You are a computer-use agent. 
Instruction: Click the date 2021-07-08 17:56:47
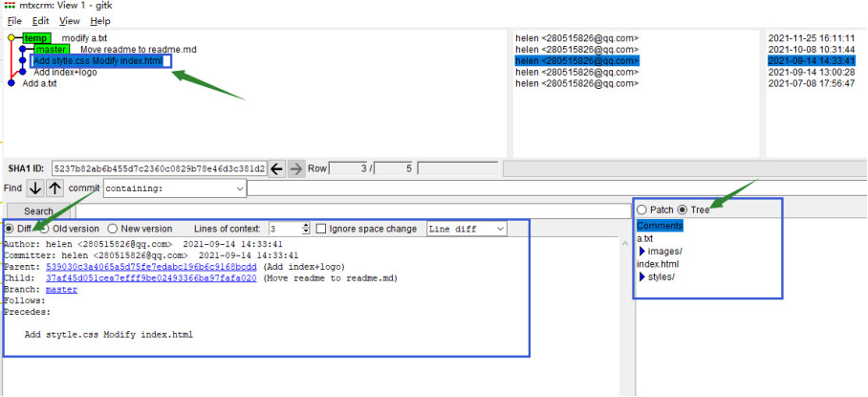click(x=812, y=83)
